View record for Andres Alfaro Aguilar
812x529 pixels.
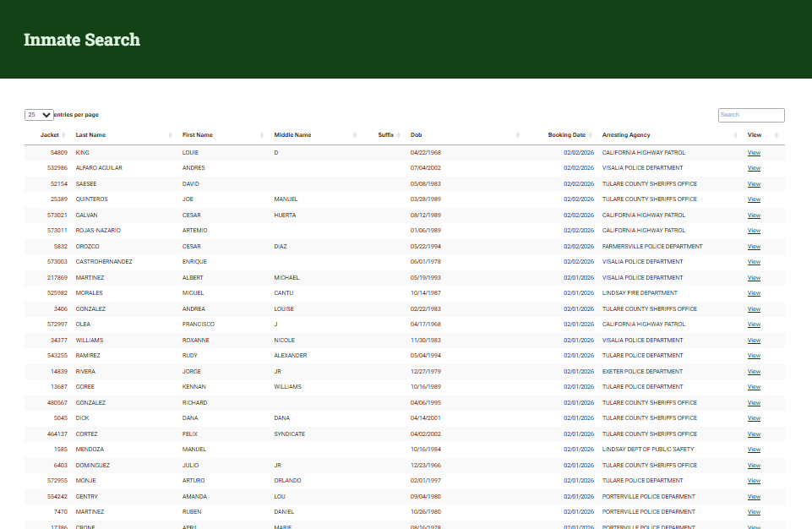[754, 168]
